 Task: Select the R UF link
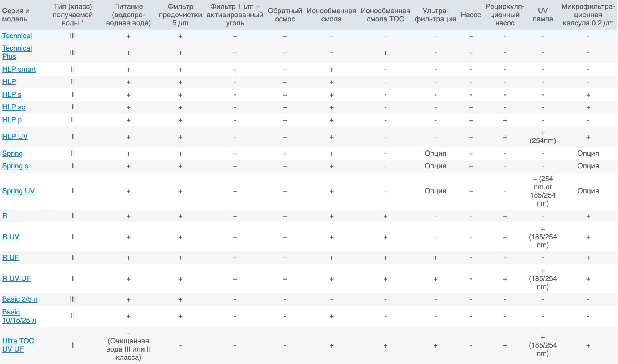pyautogui.click(x=10, y=257)
